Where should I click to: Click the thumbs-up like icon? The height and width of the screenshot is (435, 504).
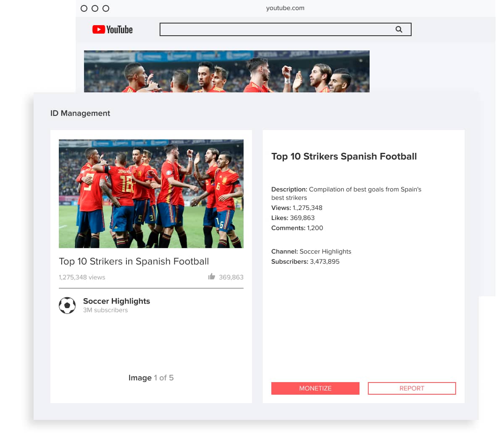click(x=212, y=276)
